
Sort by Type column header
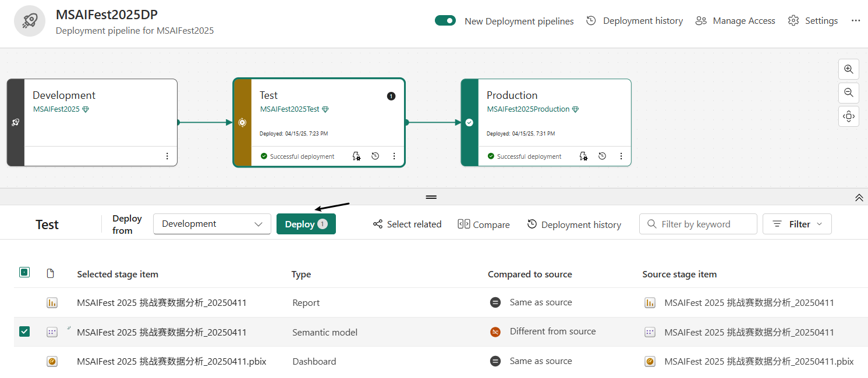(x=301, y=274)
